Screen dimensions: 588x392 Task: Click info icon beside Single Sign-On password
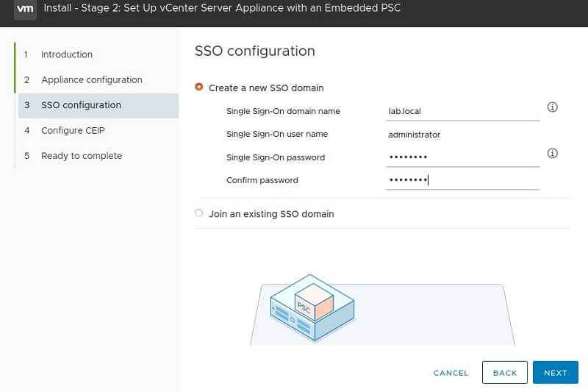click(x=553, y=154)
